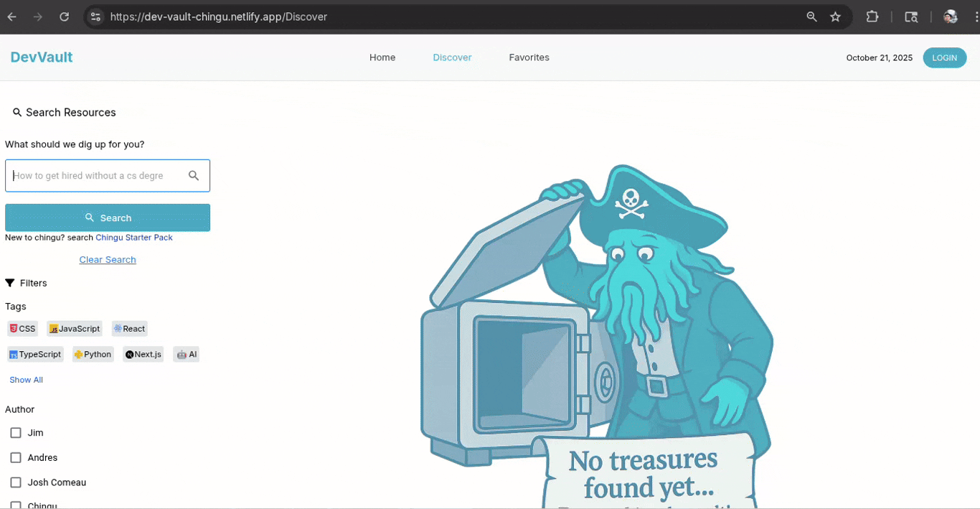The width and height of the screenshot is (980, 509).
Task: Select the TypeScript tag filter
Action: pos(35,354)
